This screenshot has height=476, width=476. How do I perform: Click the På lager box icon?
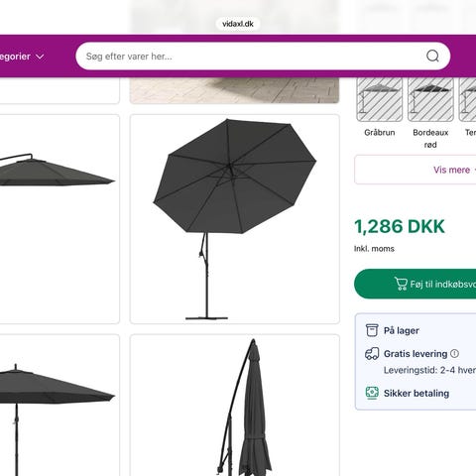[372, 330]
